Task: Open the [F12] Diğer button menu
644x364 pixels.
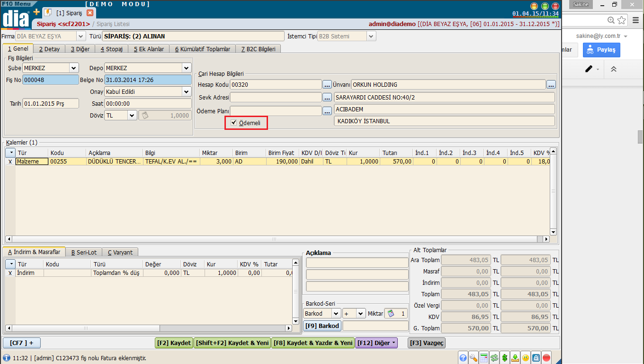Action: point(376,343)
